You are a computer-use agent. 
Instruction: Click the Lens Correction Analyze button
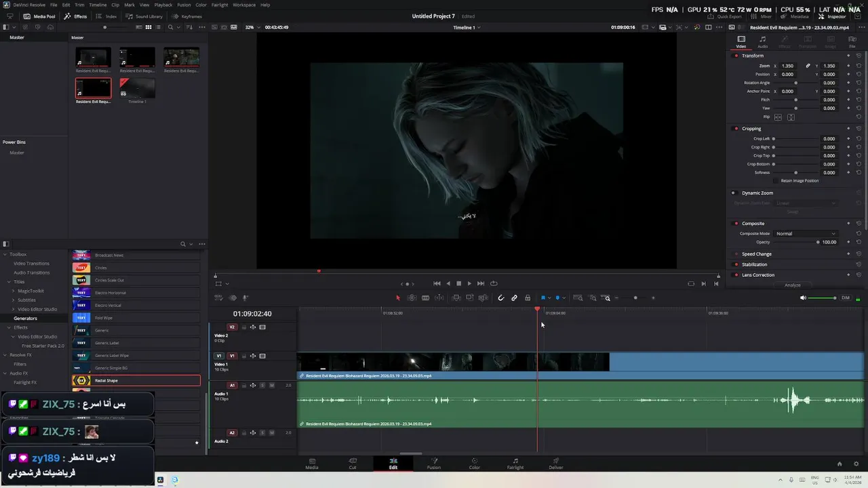coord(793,285)
